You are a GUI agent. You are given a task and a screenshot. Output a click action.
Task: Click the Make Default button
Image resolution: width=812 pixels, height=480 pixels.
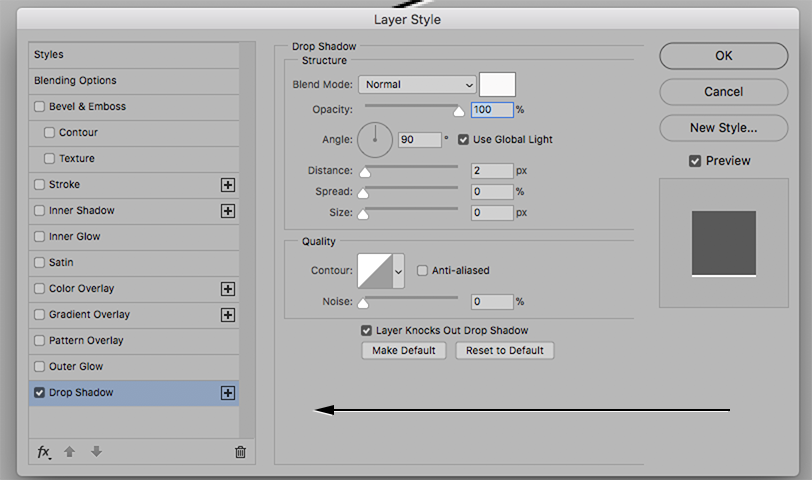(x=404, y=350)
